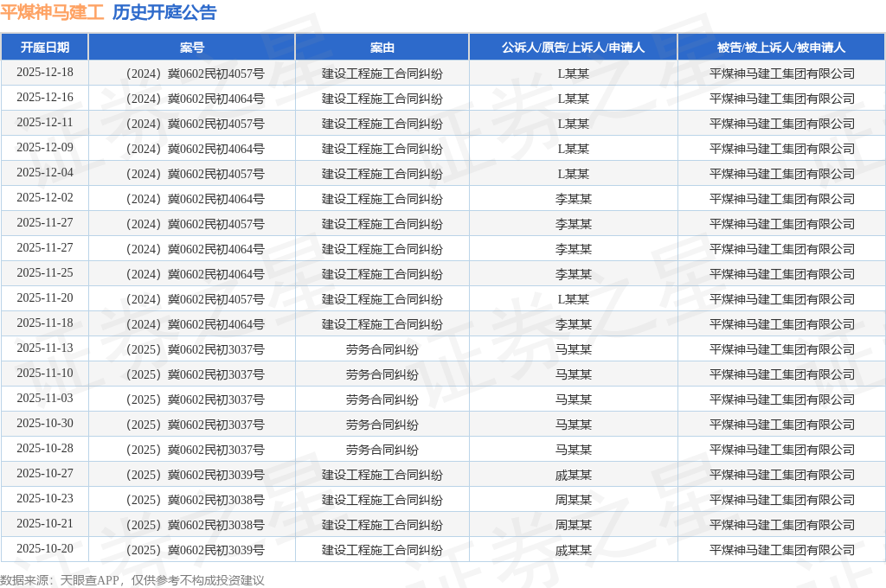Select the date cell 2025-11-03
This screenshot has height=588, width=886.
(45, 399)
